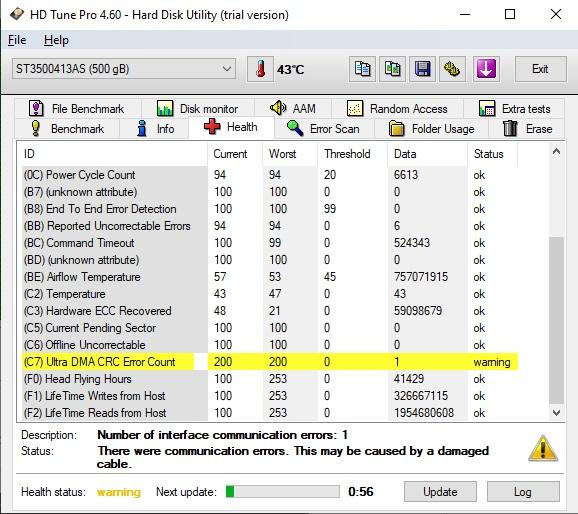Open the AAM tab
578x514 pixels.
pos(293,109)
